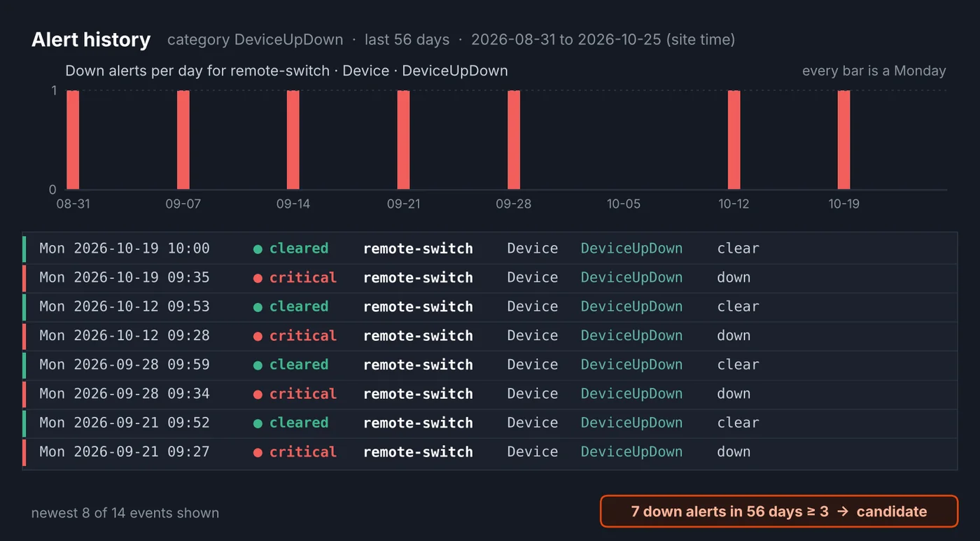Click 'category DeviceUpDown' filter text
This screenshot has height=541, width=980.
click(255, 40)
